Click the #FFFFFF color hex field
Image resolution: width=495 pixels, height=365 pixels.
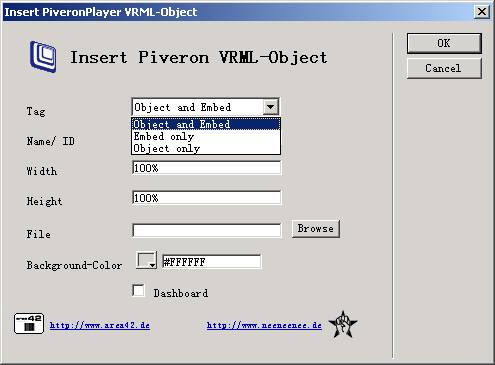point(211,262)
